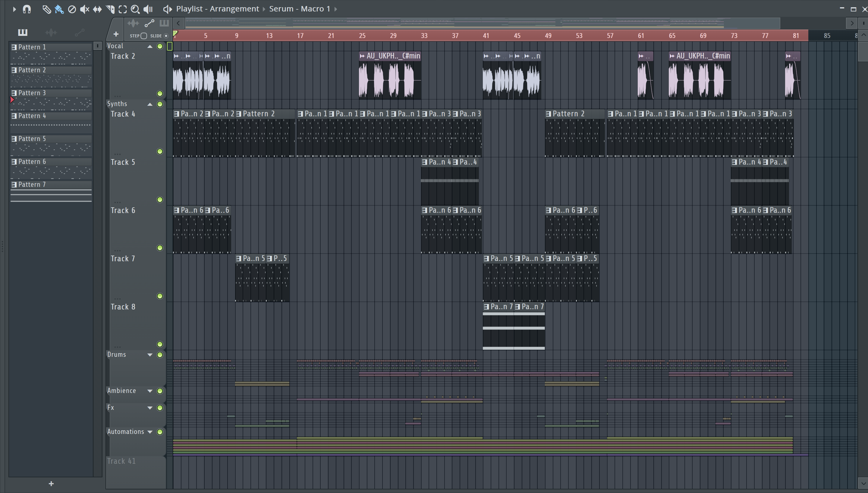Click the AU_UKPH C#min clip at bar 25

pyautogui.click(x=390, y=75)
